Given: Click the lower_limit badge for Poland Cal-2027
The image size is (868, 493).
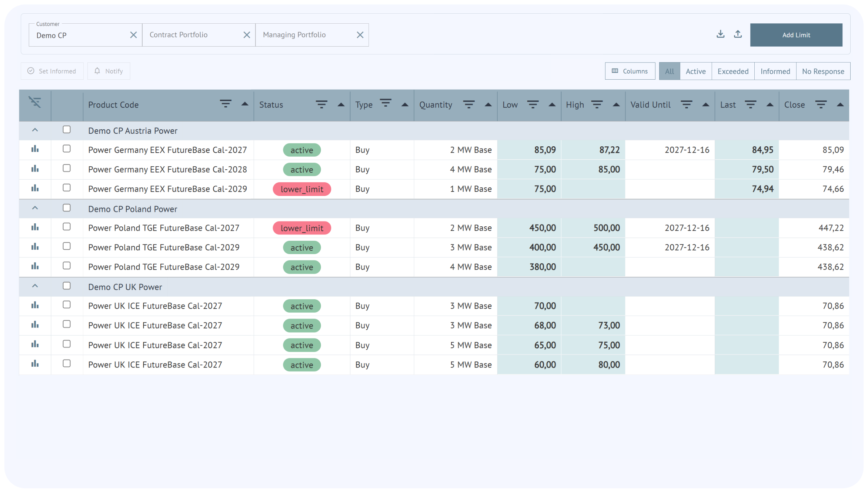Looking at the screenshot, I should pos(302,228).
